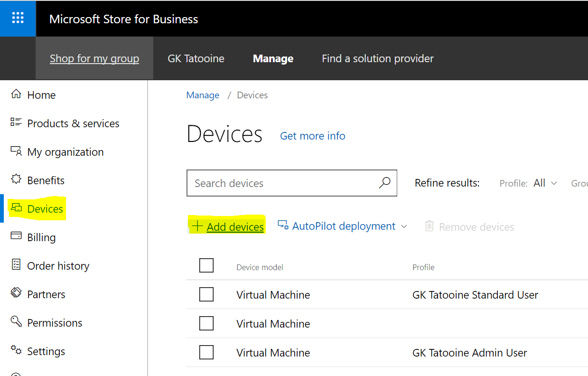
Task: Open the Permissions sidebar icon
Action: pyautogui.click(x=15, y=322)
